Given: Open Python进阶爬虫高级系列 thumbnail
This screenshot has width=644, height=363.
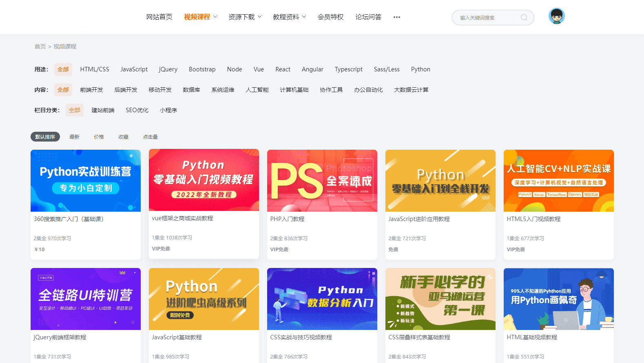Looking at the screenshot, I should tap(204, 299).
